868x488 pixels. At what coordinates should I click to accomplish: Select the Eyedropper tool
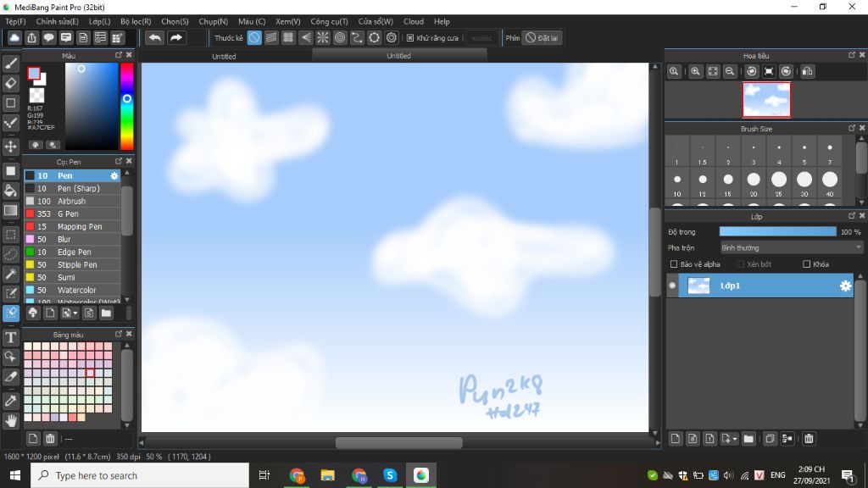(x=10, y=401)
